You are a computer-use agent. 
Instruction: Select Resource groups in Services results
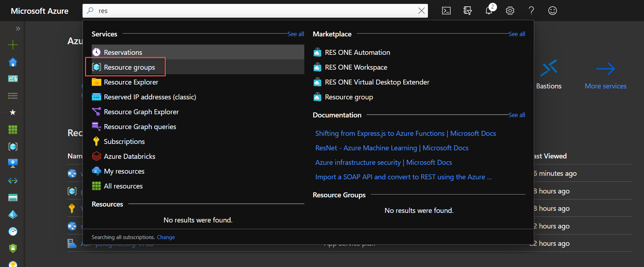(129, 67)
